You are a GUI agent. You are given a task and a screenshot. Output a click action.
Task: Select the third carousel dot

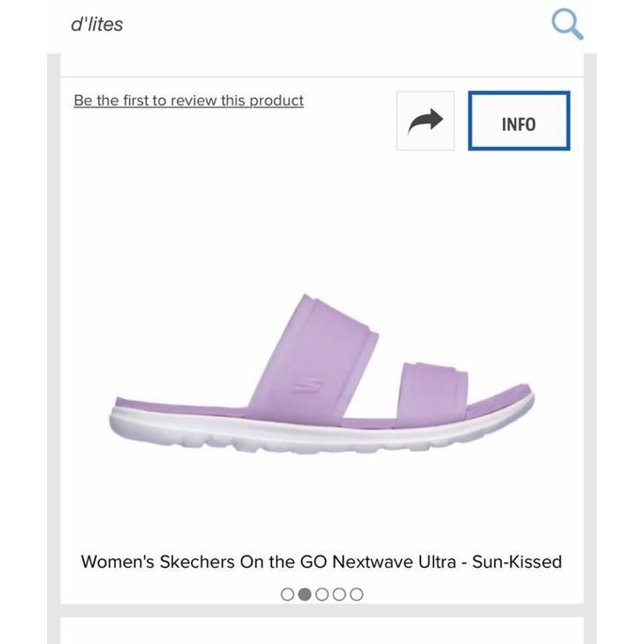coord(322,594)
